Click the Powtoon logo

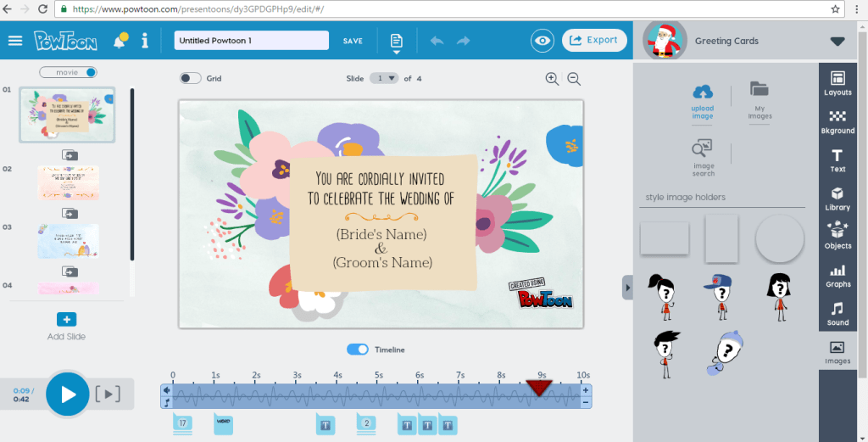[65, 41]
